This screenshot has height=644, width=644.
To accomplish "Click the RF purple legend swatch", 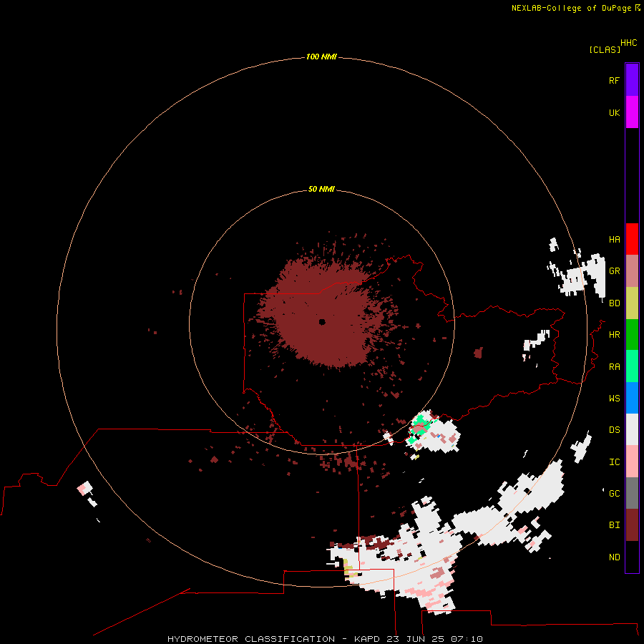I will (632, 79).
